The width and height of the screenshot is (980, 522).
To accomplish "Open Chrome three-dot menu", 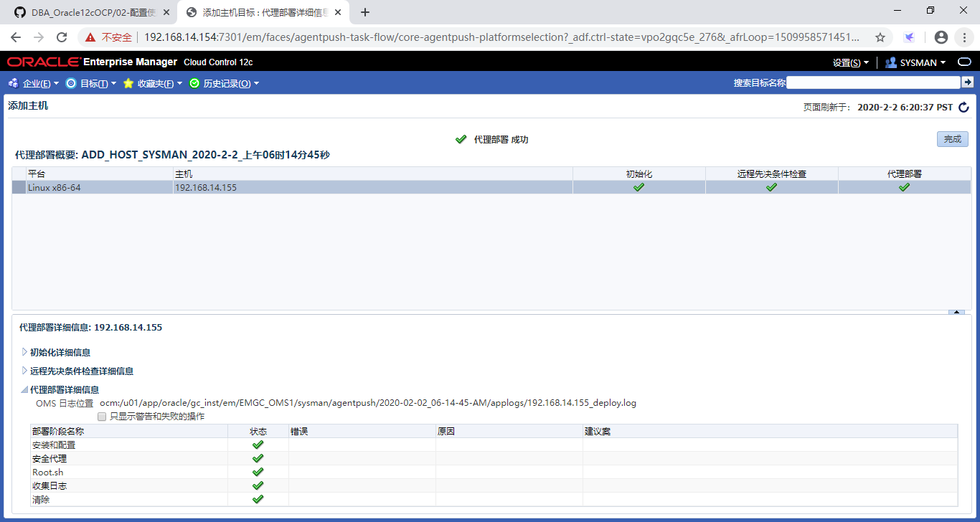I will pyautogui.click(x=965, y=37).
